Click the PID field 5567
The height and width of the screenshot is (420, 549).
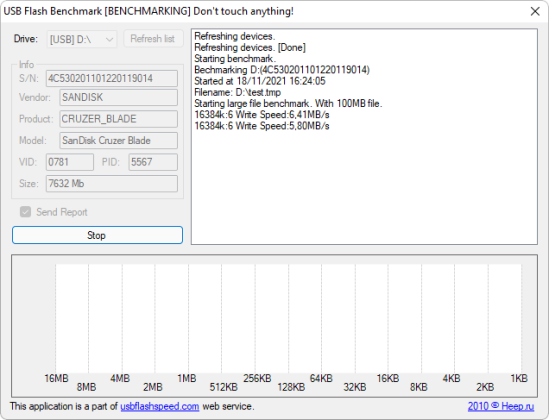[x=153, y=162]
